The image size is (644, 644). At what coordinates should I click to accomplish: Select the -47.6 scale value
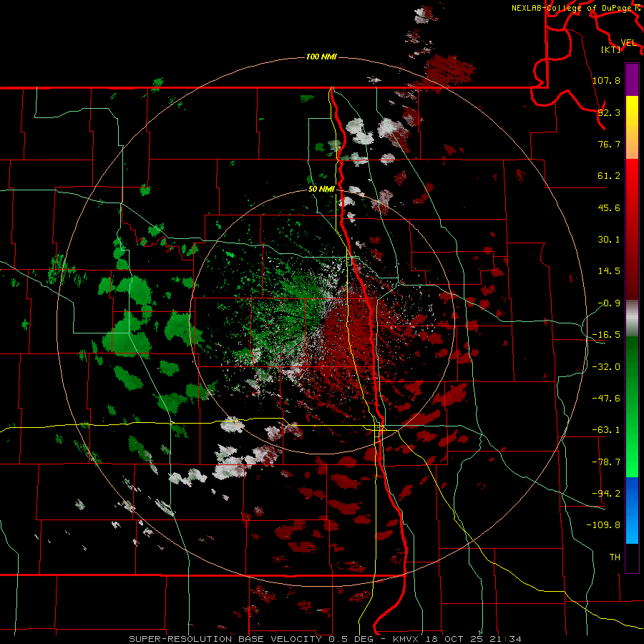[x=606, y=399]
